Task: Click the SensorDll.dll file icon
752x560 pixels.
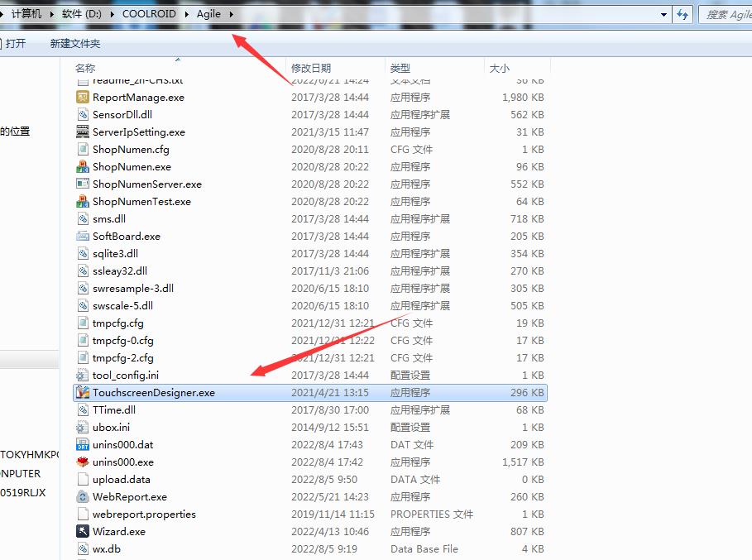Action: 83,115
